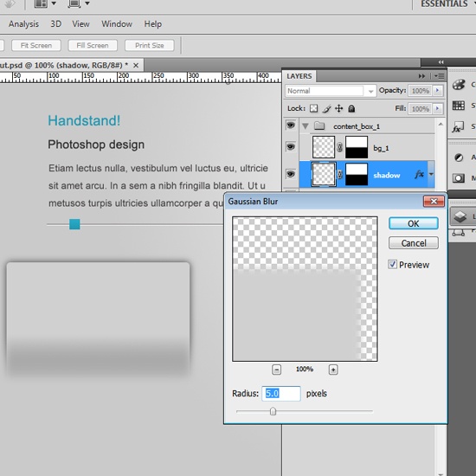Open the Swatches panel grid icon
The height and width of the screenshot is (476, 476).
click(459, 106)
